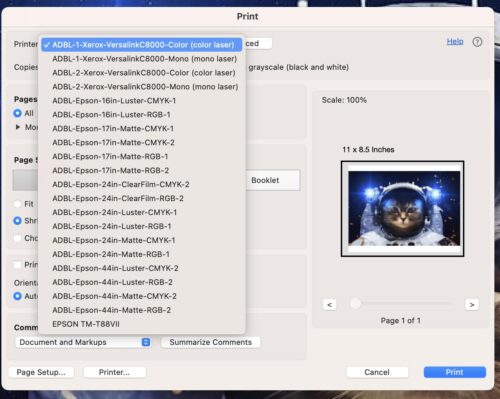500x399 pixels.
Task: Choose ADBL-1-Xerox-VersalinkC8000-Mono (mono laser)
Action: [142, 59]
